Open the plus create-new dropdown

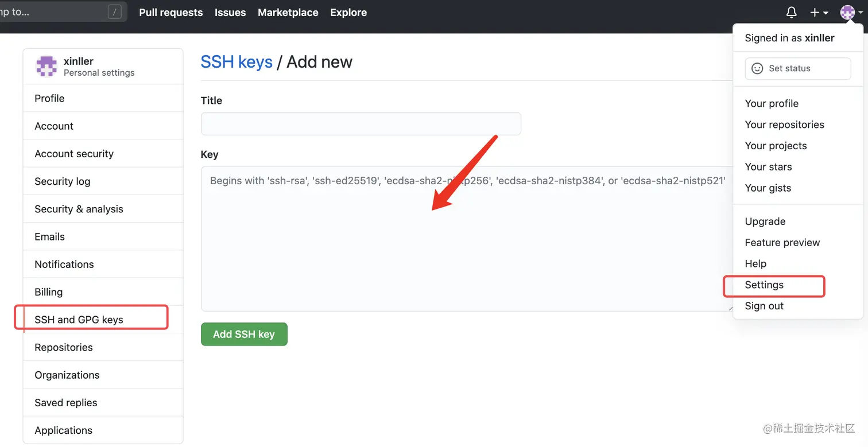[819, 12]
